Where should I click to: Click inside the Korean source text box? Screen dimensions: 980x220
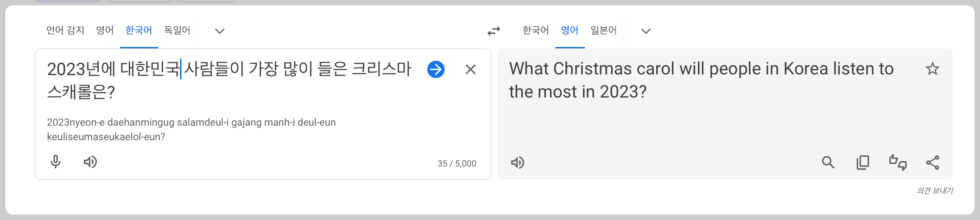point(228,81)
